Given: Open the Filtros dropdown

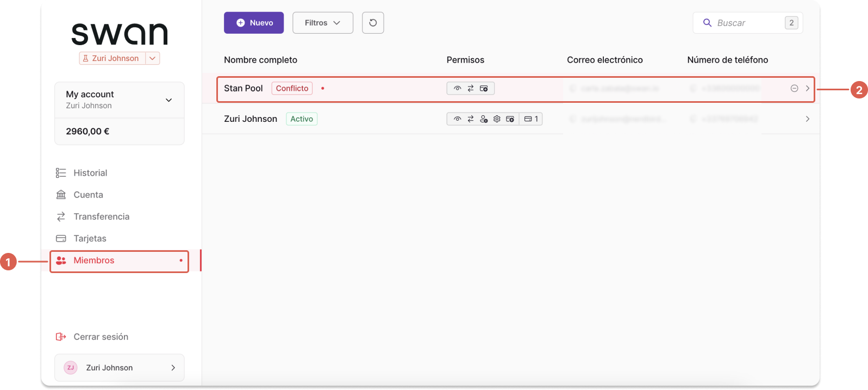Looking at the screenshot, I should (323, 23).
